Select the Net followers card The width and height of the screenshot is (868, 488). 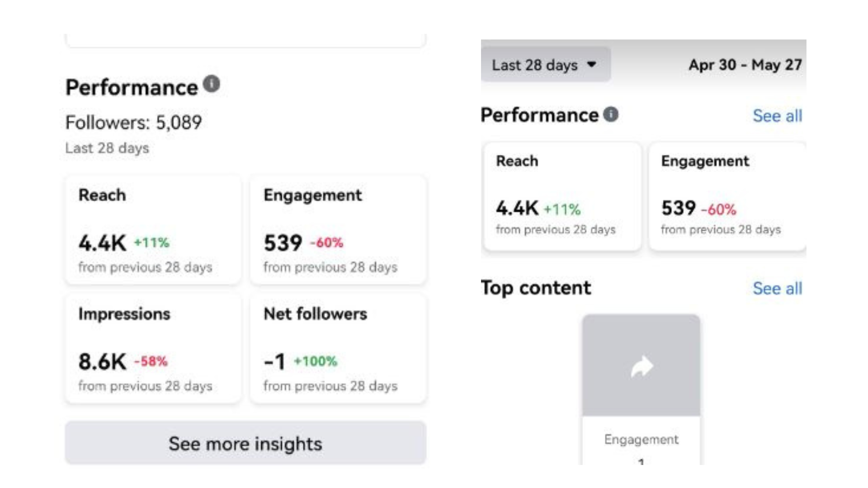(338, 349)
